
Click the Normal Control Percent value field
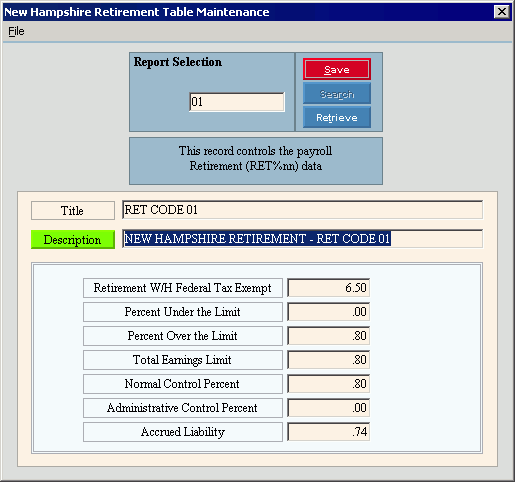click(x=328, y=384)
